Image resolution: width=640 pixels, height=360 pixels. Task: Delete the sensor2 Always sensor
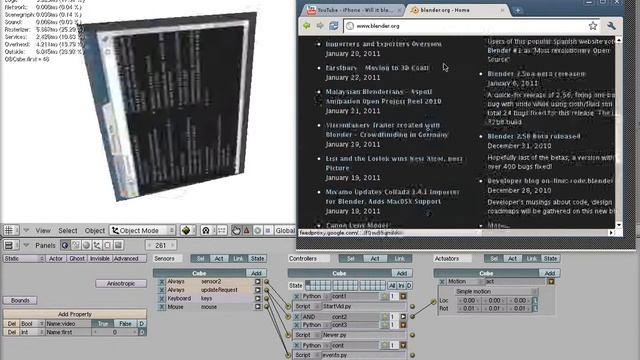tap(161, 282)
